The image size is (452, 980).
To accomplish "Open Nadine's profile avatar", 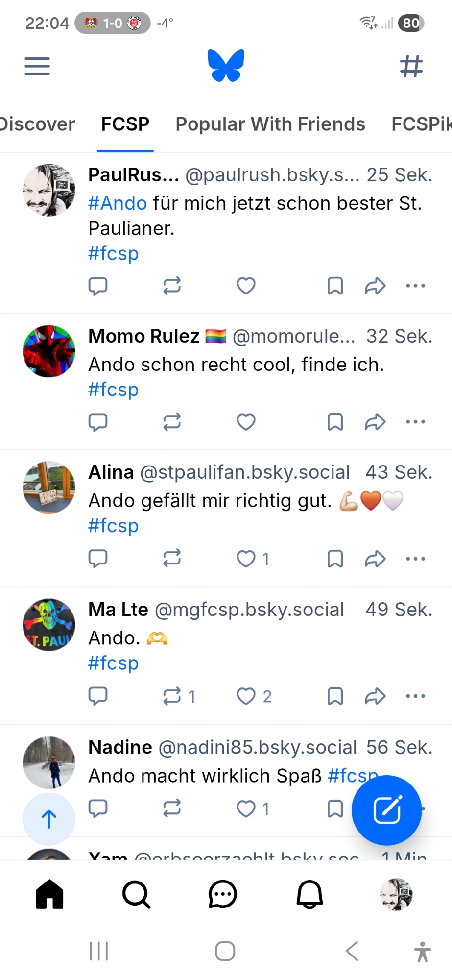I will 49,762.
